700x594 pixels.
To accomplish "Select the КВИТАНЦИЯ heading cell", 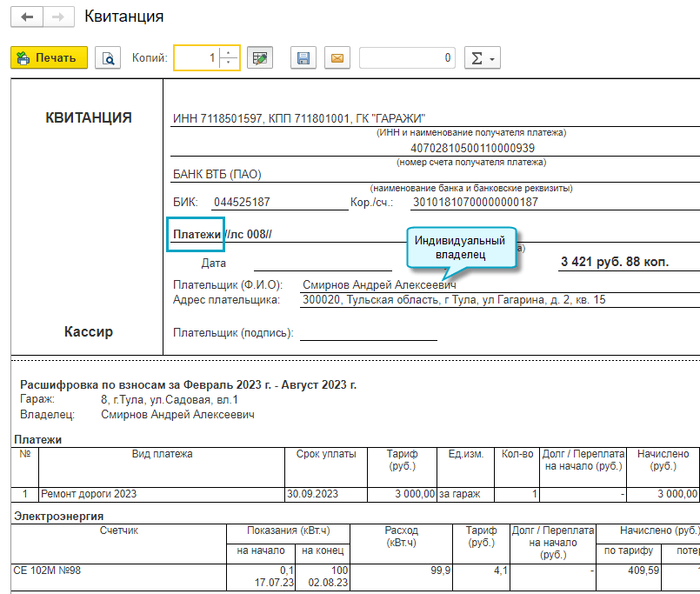I will [x=89, y=117].
